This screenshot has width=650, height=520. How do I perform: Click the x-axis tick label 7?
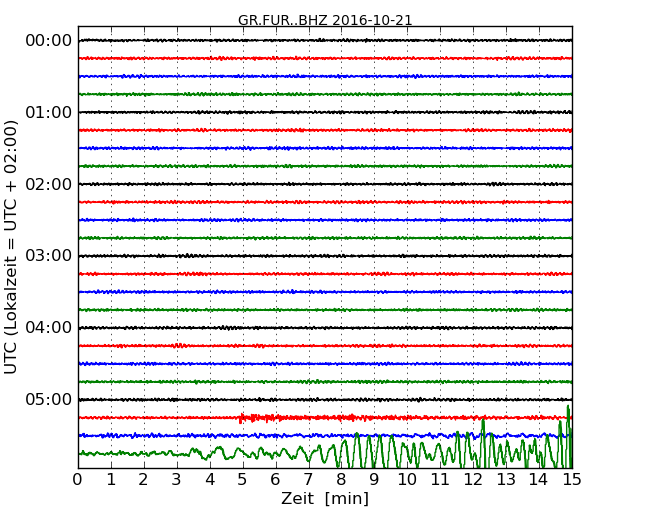pyautogui.click(x=308, y=480)
